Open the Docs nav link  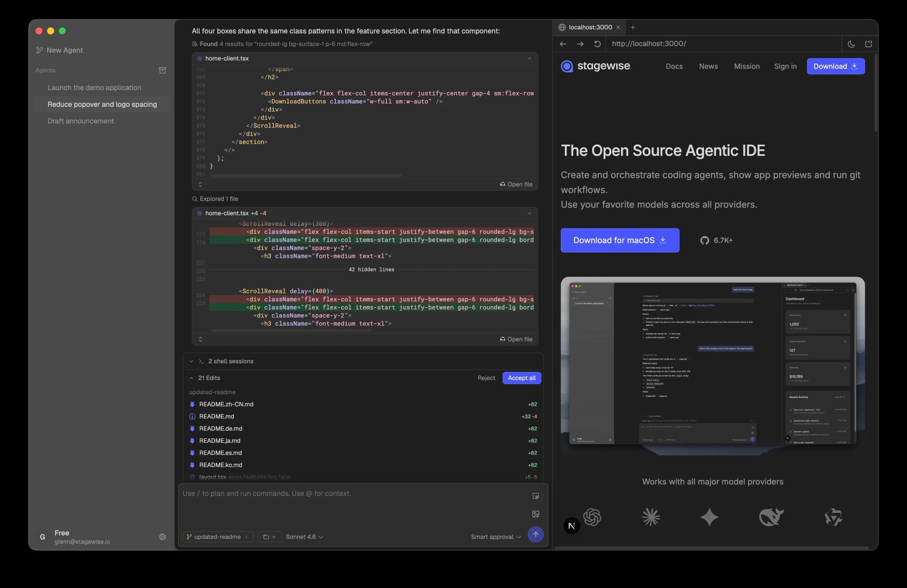point(674,66)
